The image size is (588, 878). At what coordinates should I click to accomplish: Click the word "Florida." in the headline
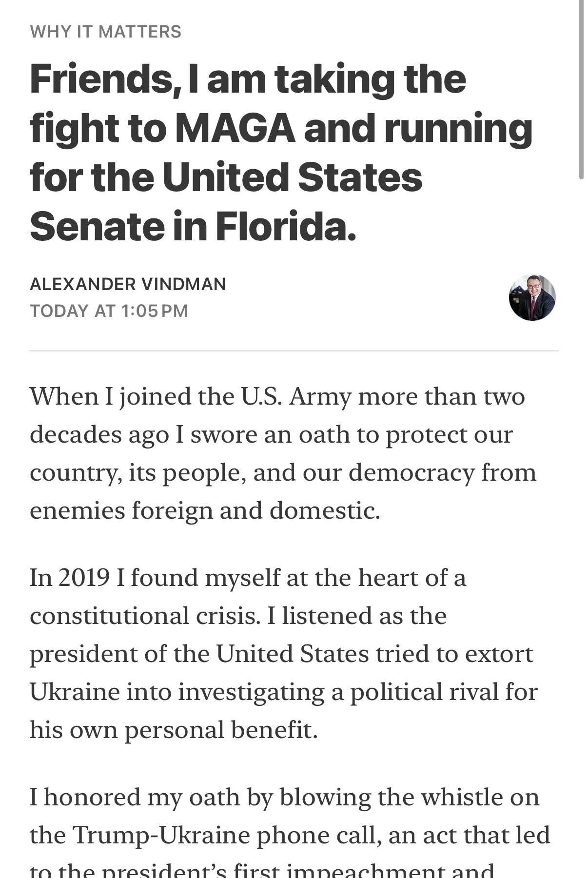click(286, 226)
